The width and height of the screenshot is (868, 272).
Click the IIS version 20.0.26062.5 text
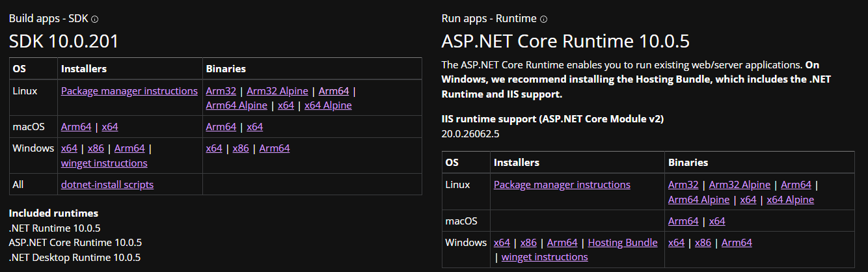tap(470, 133)
